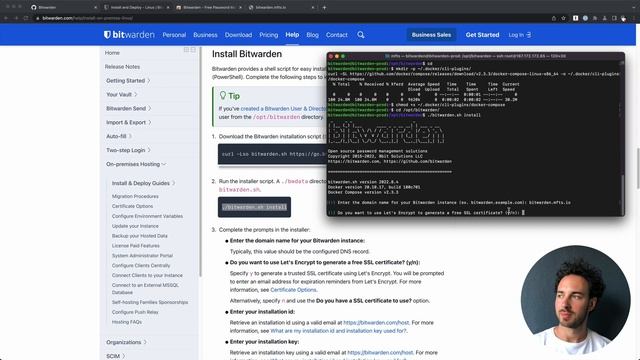
Task: Click the collapse-all icon in sidebar header
Action: [193, 50]
